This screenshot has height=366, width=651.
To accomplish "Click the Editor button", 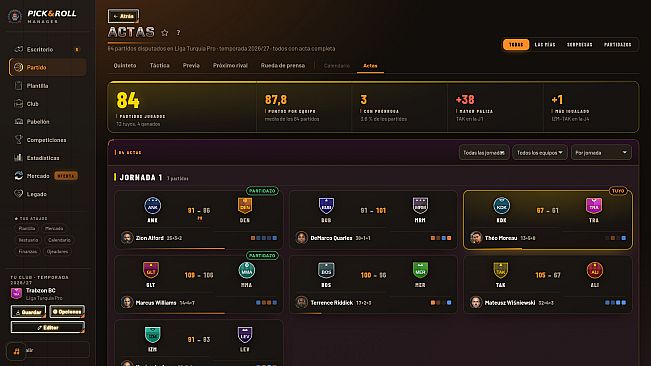I will 48,327.
